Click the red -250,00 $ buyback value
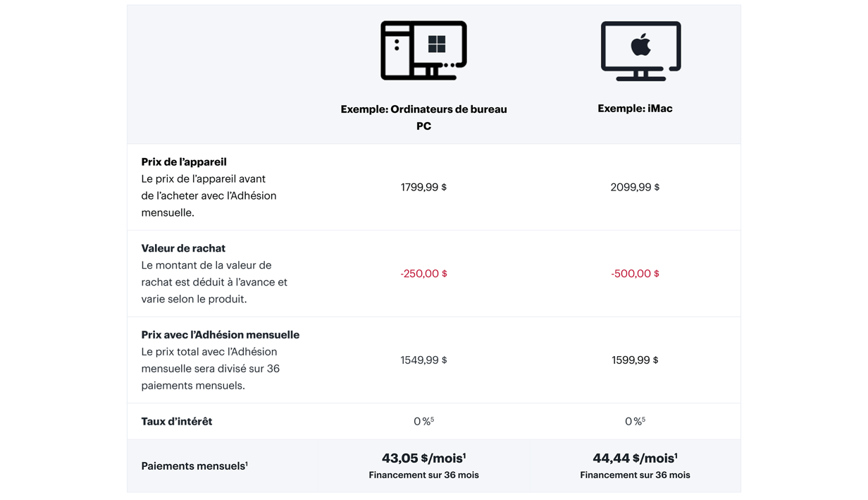The height and width of the screenshot is (500, 868). click(x=423, y=274)
